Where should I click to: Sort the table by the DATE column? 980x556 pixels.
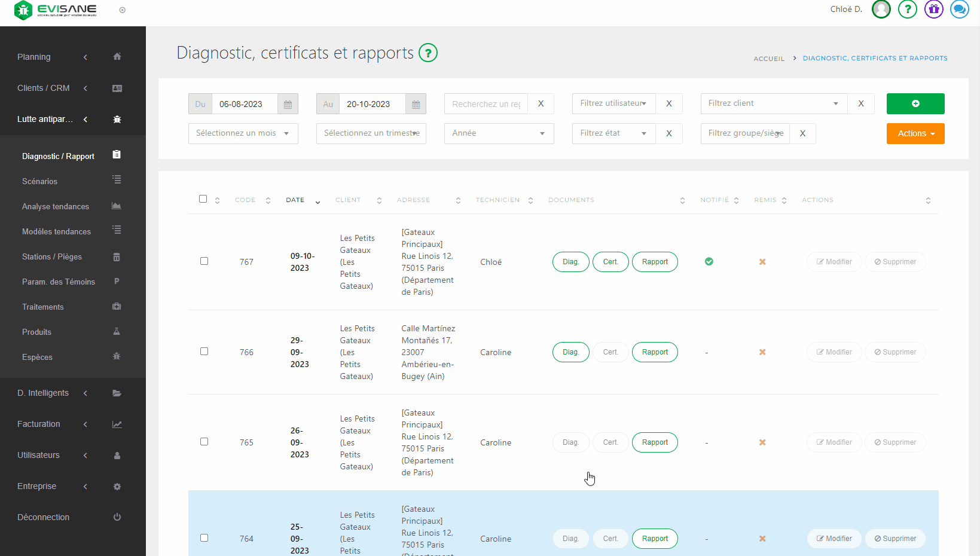(x=295, y=200)
